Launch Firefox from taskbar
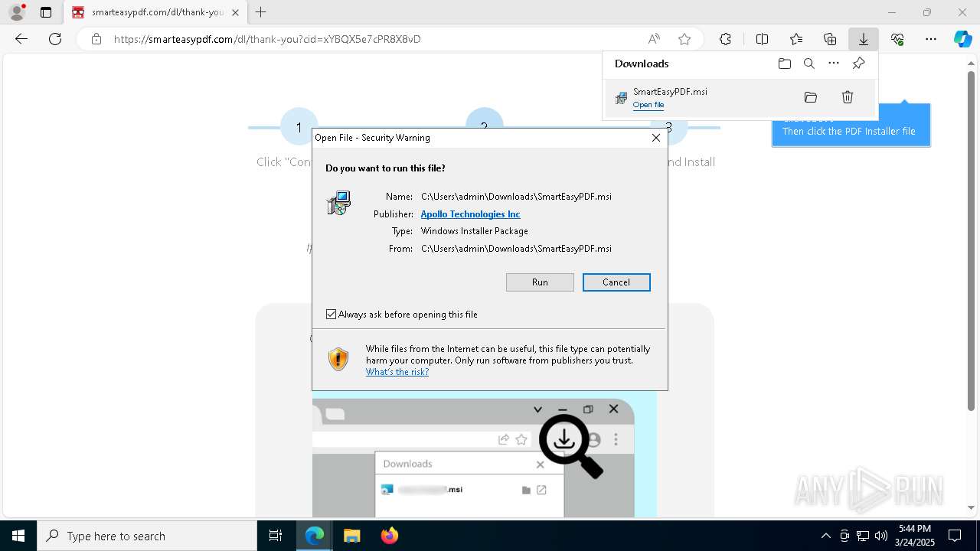 [390, 536]
